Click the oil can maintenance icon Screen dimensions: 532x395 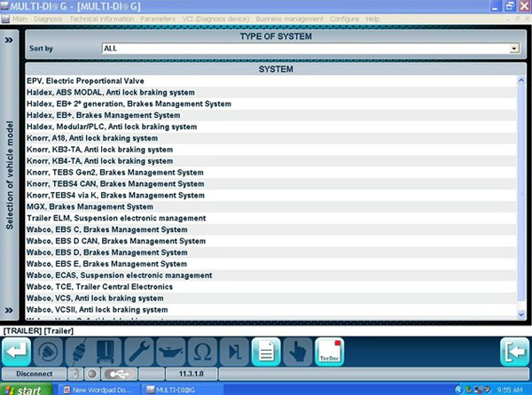[x=171, y=351]
